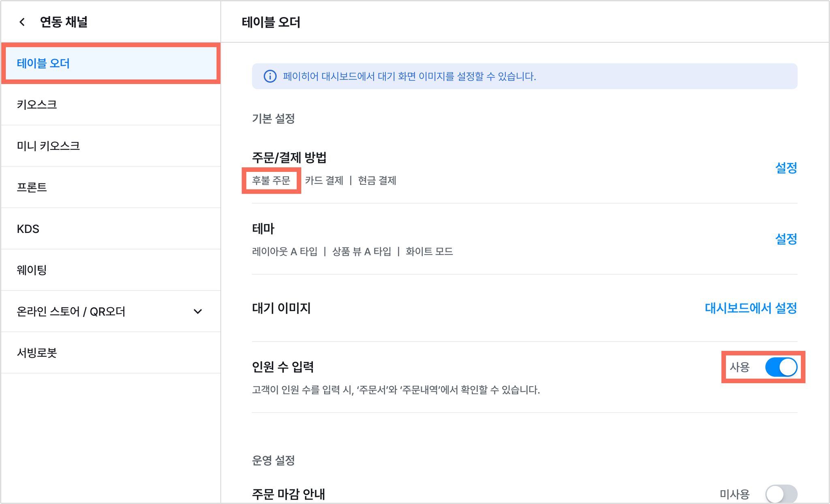This screenshot has width=830, height=504.
Task: Open the 키오스크 channel menu
Action: coord(111,105)
